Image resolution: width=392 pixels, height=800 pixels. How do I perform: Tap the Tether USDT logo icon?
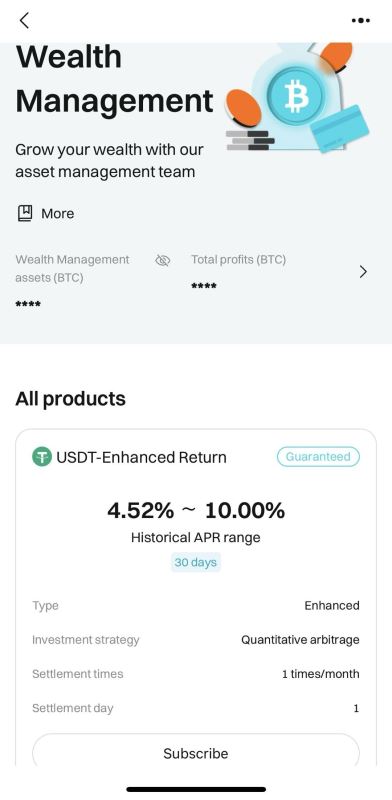pos(42,457)
